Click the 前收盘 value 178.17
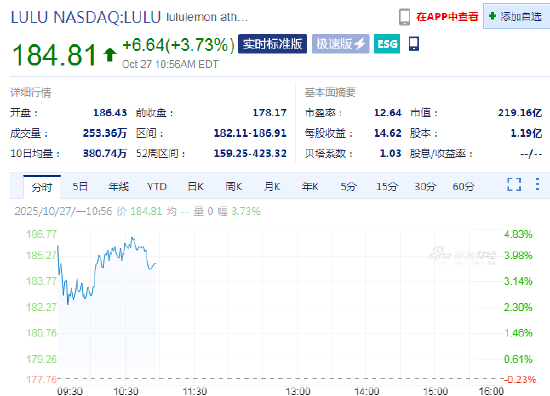This screenshot has height=396, width=550. pyautogui.click(x=269, y=113)
